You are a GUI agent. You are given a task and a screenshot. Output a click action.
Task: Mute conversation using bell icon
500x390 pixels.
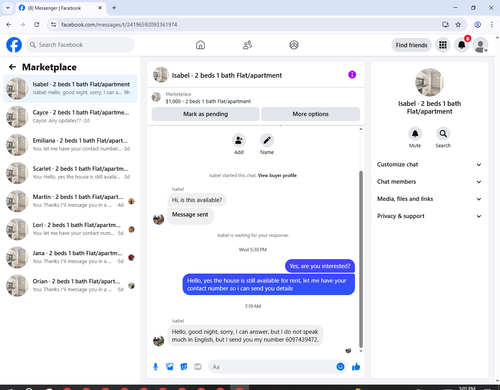click(x=415, y=134)
